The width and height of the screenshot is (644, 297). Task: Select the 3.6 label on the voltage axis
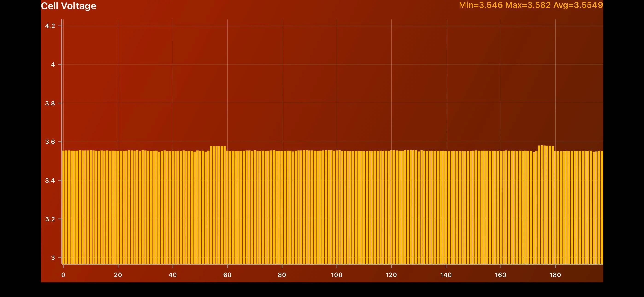tap(50, 142)
